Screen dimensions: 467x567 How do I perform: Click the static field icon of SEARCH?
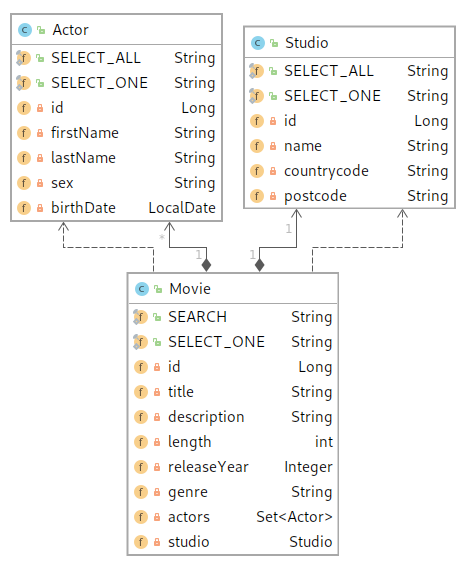tap(140, 317)
